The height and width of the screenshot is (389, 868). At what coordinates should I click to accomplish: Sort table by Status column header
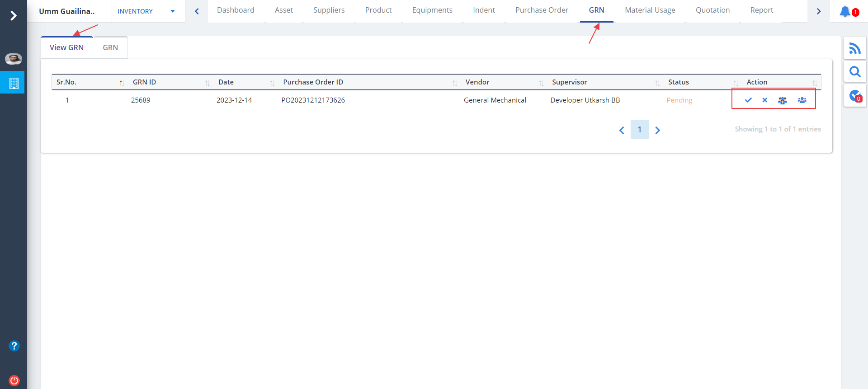tap(678, 82)
